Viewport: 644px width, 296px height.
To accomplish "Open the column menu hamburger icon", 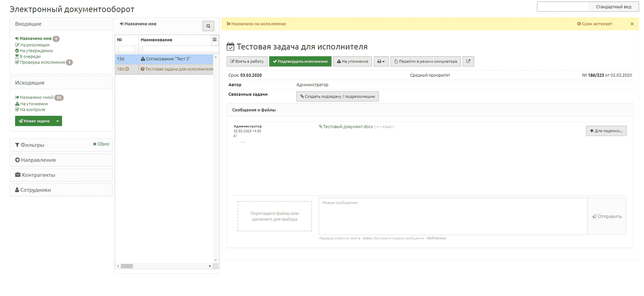I will (x=215, y=40).
